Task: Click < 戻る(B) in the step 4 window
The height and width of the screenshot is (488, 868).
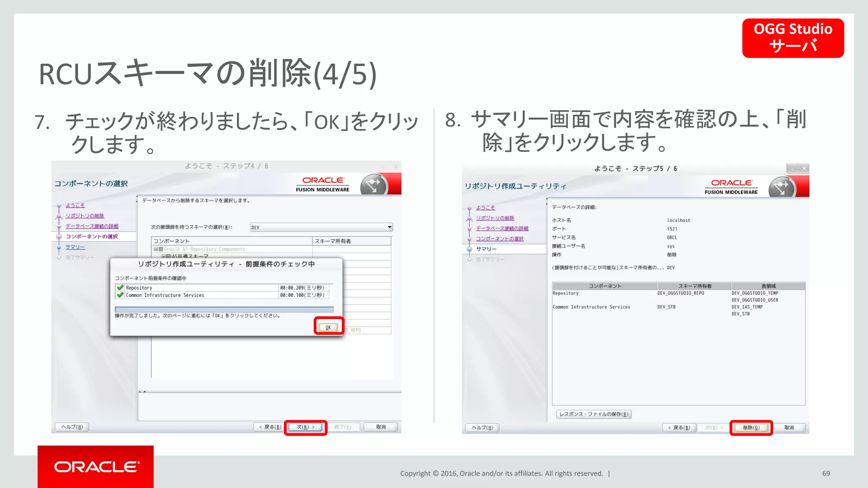Action: point(270,427)
